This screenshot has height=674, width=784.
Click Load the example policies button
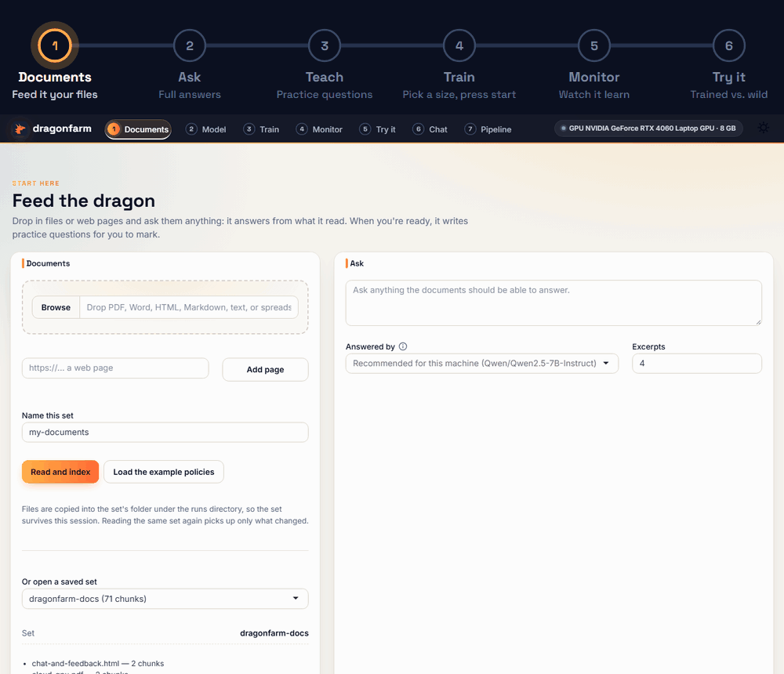pyautogui.click(x=164, y=472)
